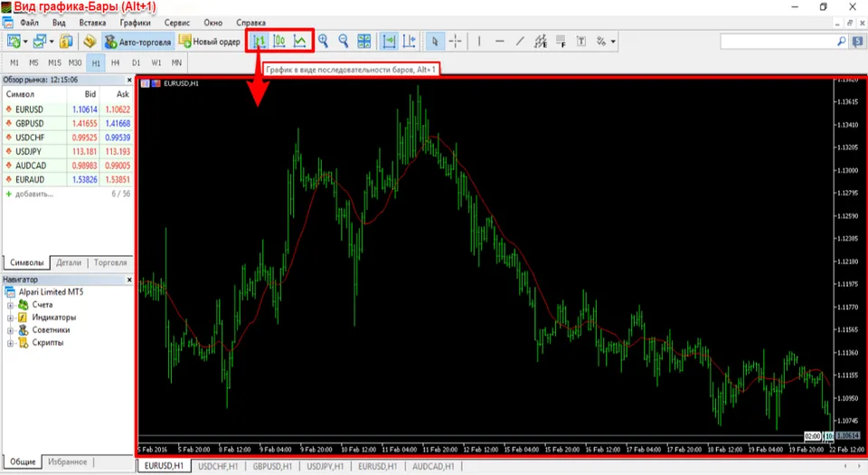Switch to Детали tab in market watch
868x475 pixels.
[69, 262]
